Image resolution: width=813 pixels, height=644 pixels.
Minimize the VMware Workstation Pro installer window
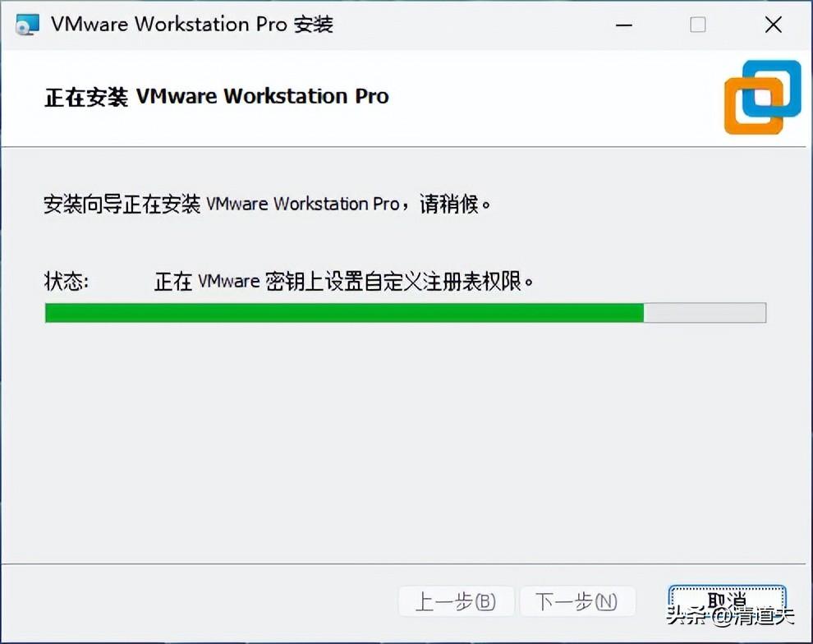[624, 25]
